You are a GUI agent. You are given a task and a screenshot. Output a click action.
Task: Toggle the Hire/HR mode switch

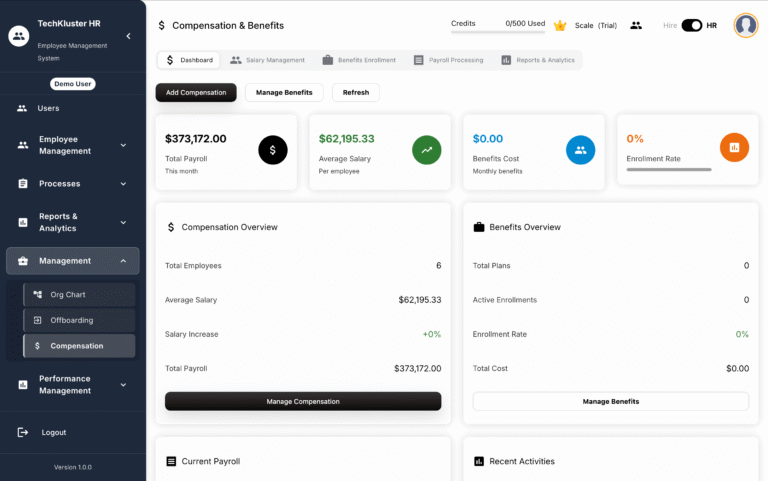691,25
